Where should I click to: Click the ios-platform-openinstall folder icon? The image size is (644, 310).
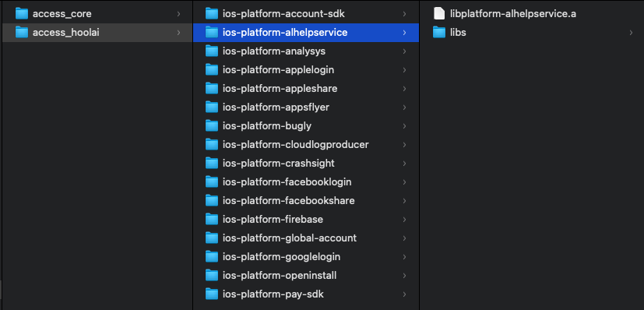tap(212, 276)
